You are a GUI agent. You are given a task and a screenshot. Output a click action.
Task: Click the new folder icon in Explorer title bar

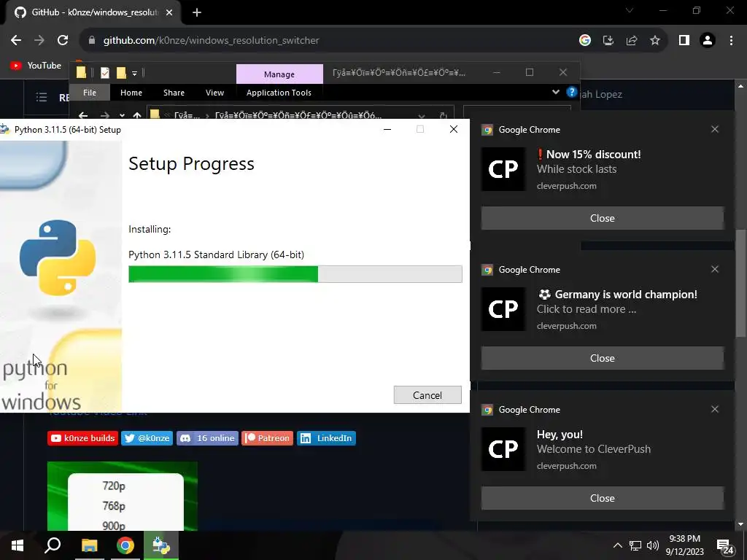pyautogui.click(x=121, y=73)
